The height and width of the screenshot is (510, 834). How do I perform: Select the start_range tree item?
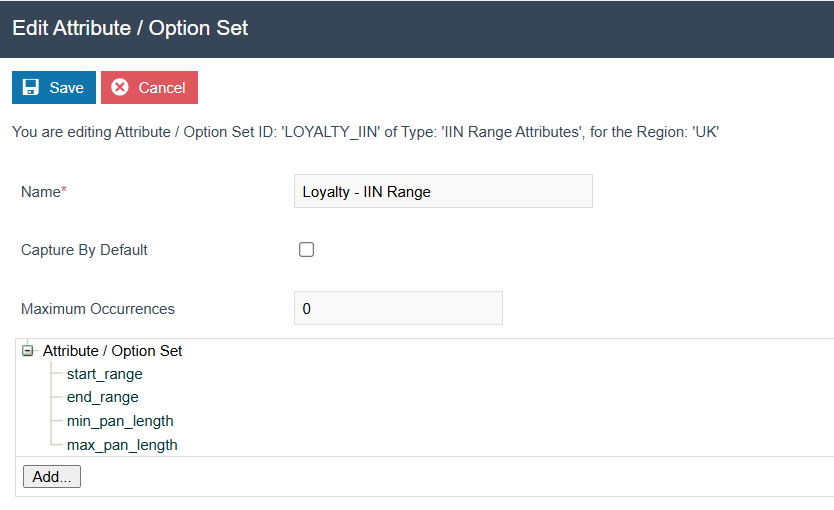click(x=104, y=374)
